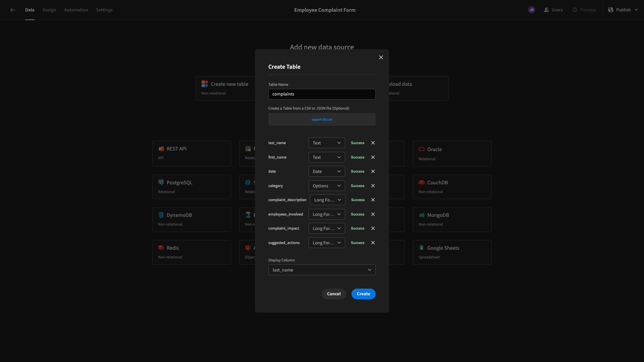Open type dropdown for last_name
The image size is (644, 362).
327,143
